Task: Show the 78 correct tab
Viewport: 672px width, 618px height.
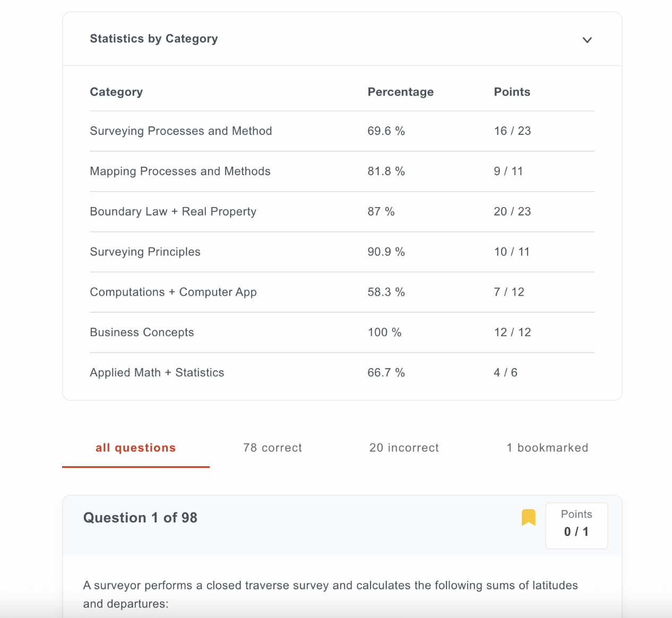Action: point(273,448)
